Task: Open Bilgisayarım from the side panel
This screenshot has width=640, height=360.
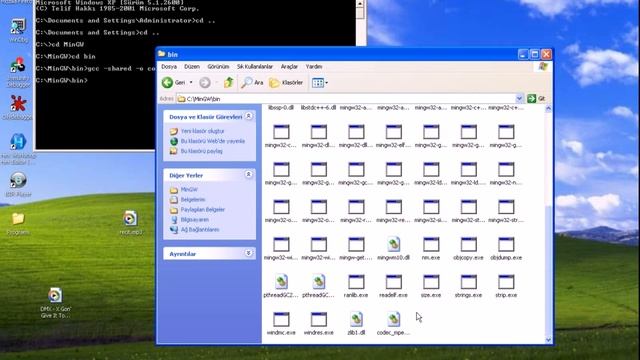Action: pos(195,220)
